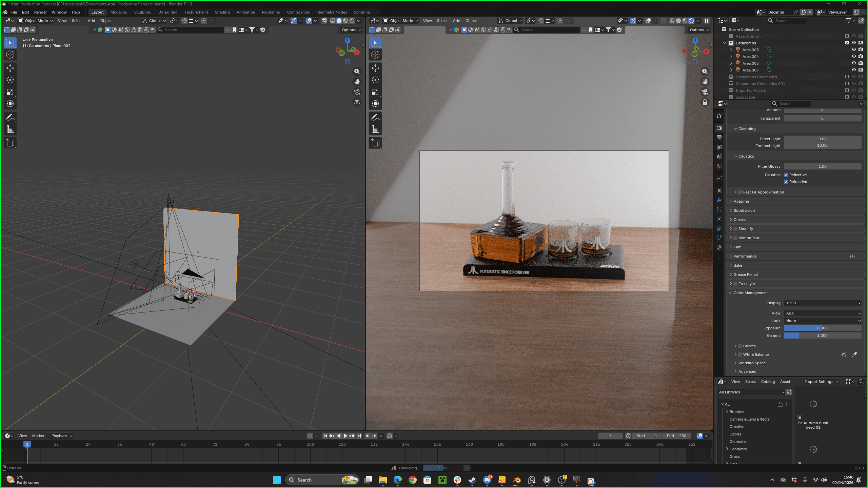The width and height of the screenshot is (868, 488).
Task: Select the Annotate tool in left viewport
Action: [10, 117]
